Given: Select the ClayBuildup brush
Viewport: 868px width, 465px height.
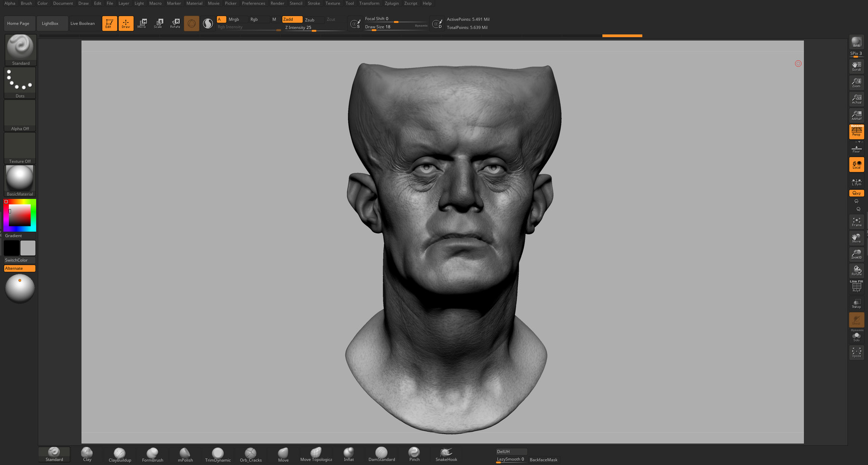Looking at the screenshot, I should (119, 453).
